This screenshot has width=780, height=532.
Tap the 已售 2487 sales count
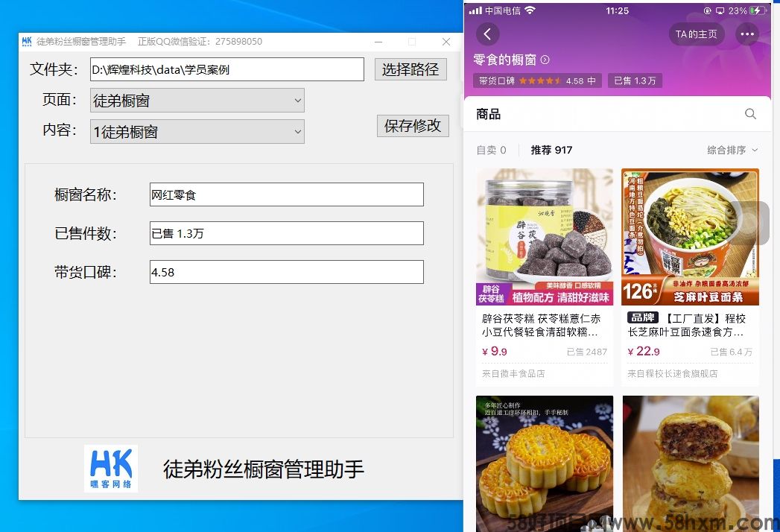click(x=587, y=352)
